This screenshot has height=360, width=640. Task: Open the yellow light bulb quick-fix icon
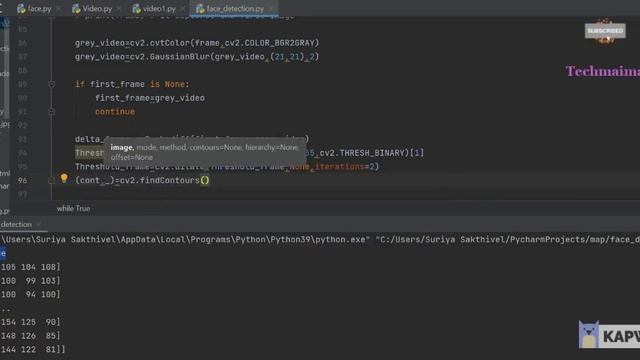[64, 178]
